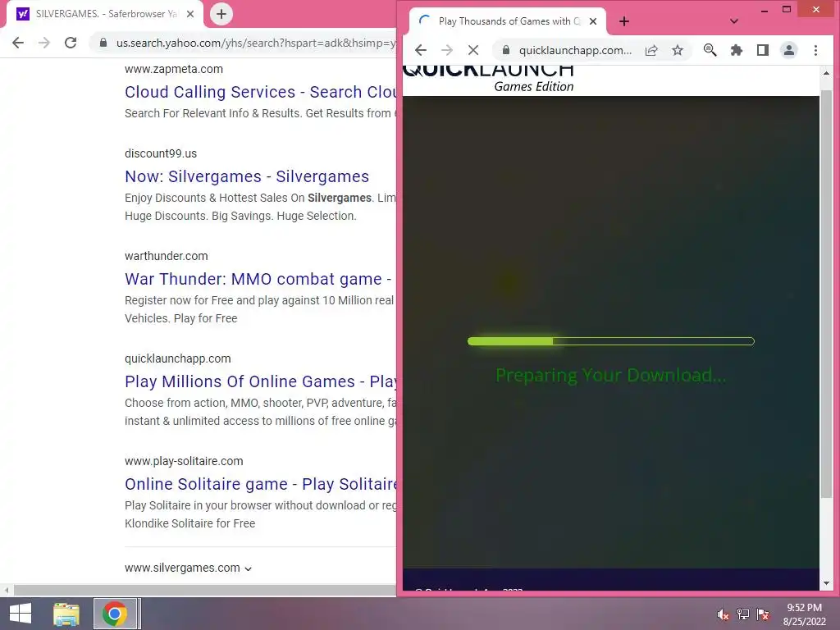Select the SILVERGAMES Saferbrowser Yahoo tab
Image resolution: width=840 pixels, height=630 pixels.
pyautogui.click(x=104, y=14)
